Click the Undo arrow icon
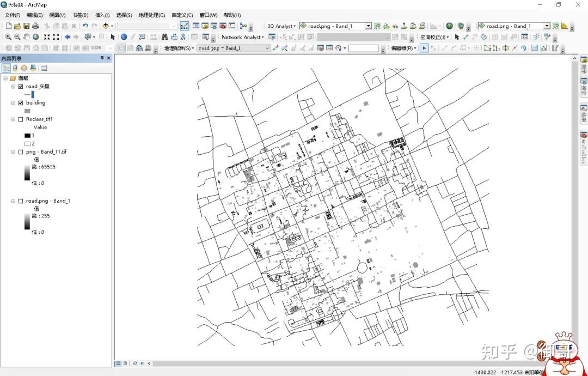This screenshot has width=588, height=376. 85,26
